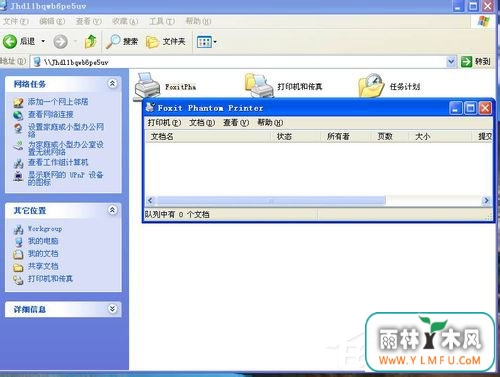500x377 pixels.
Task: Click 查看工作组计算机 link
Action: pyautogui.click(x=58, y=162)
